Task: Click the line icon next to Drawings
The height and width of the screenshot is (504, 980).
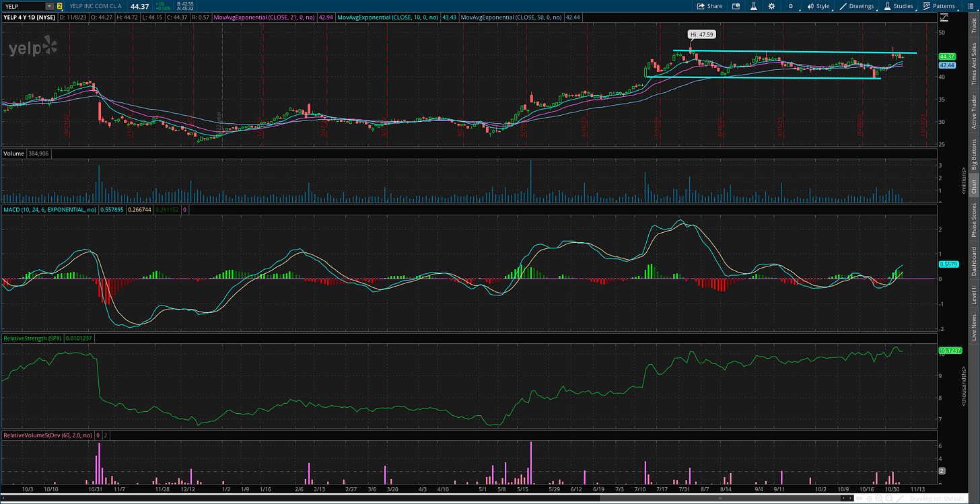Action: 843,6
